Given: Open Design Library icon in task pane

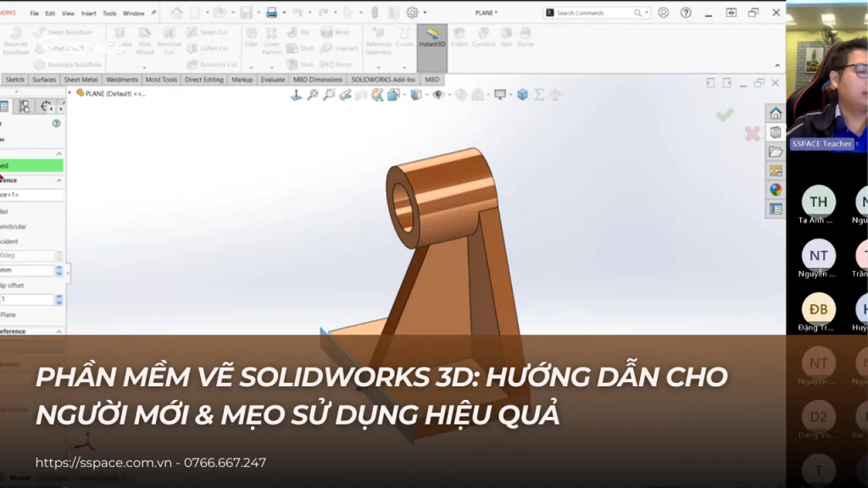Looking at the screenshot, I should (776, 132).
